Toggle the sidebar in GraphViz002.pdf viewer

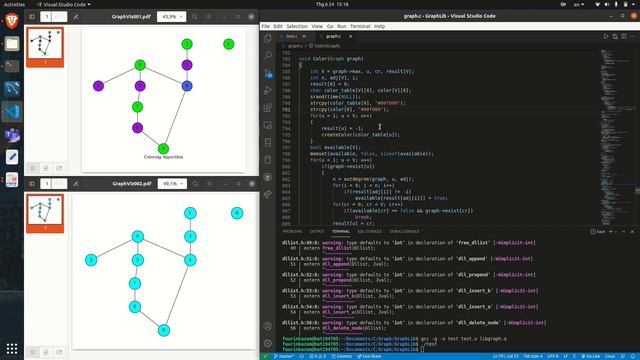pos(32,184)
